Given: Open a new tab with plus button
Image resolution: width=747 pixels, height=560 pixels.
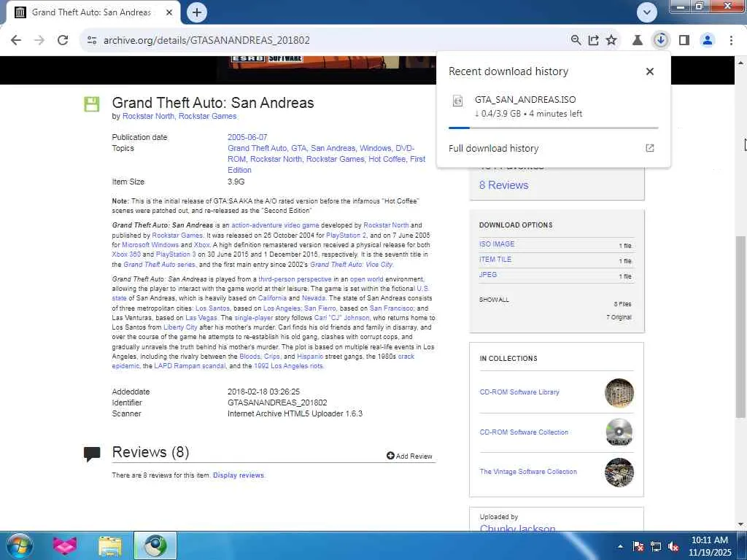Looking at the screenshot, I should coord(197,12).
